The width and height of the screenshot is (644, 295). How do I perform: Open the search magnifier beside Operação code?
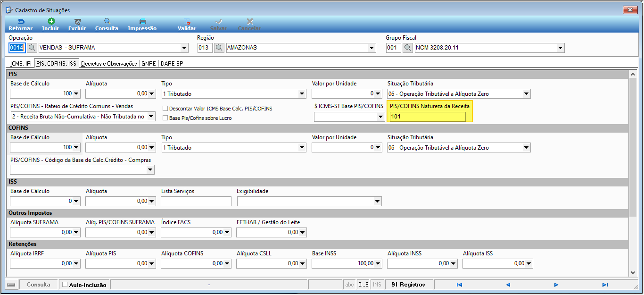pyautogui.click(x=32, y=48)
